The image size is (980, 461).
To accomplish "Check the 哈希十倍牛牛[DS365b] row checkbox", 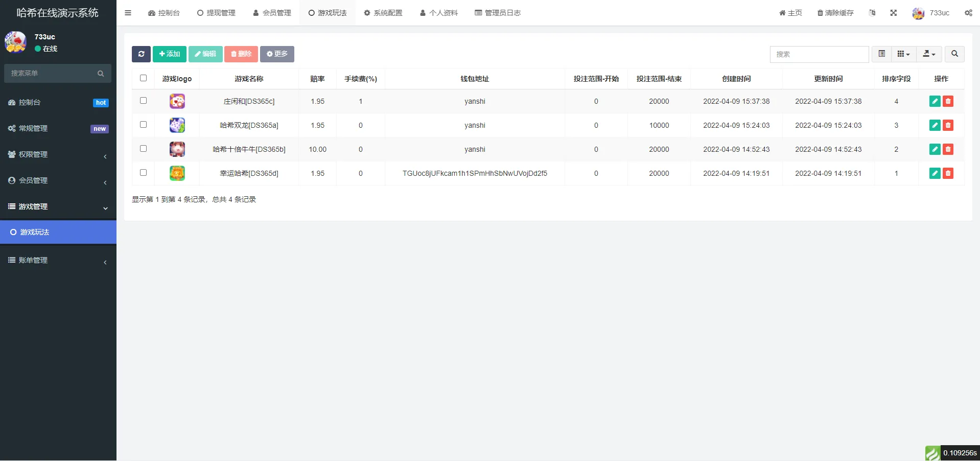I will coord(143,149).
